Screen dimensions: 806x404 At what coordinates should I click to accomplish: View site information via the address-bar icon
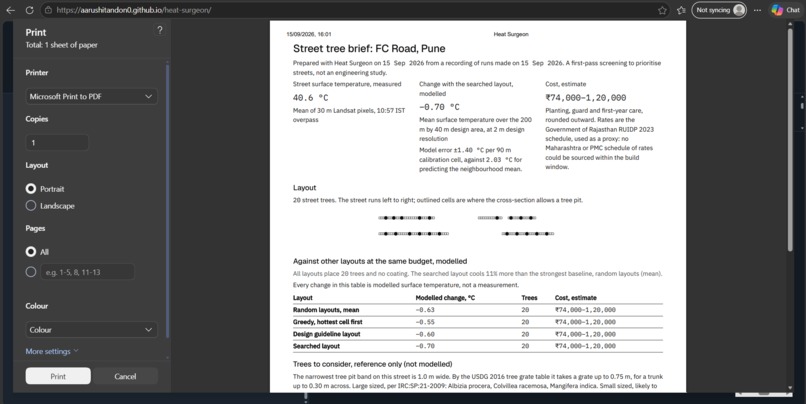click(48, 10)
